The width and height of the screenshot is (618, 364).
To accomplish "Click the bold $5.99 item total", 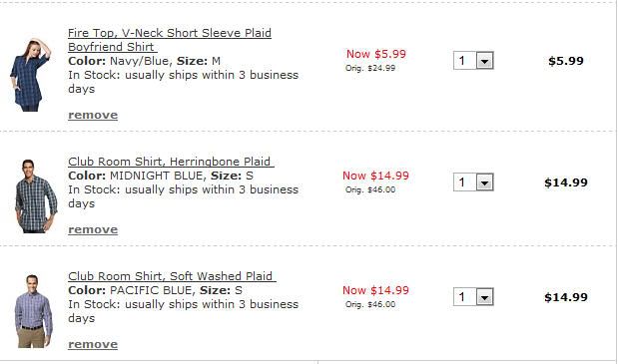I will [565, 61].
